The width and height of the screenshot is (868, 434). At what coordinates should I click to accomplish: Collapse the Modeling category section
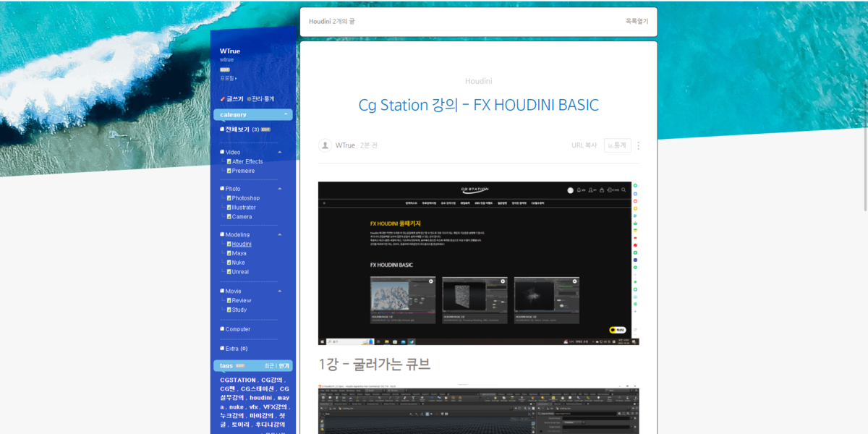click(x=279, y=234)
